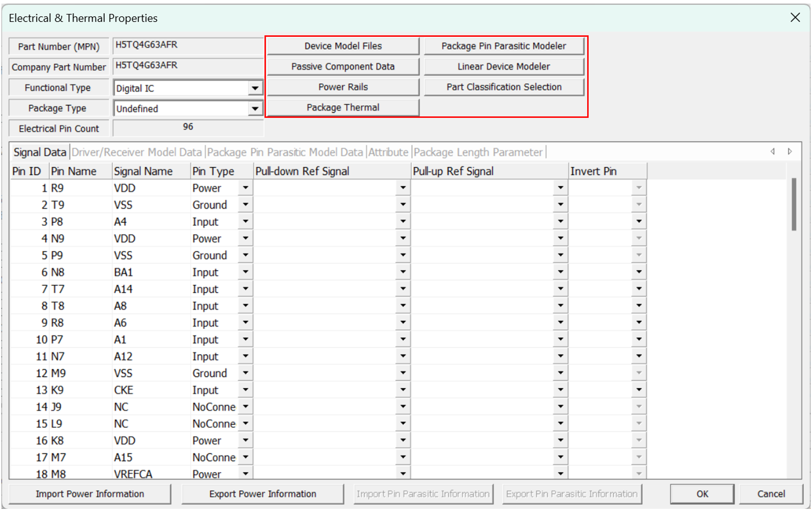Open the Attribute tab
Viewport: 812px width, 511px height.
point(388,152)
